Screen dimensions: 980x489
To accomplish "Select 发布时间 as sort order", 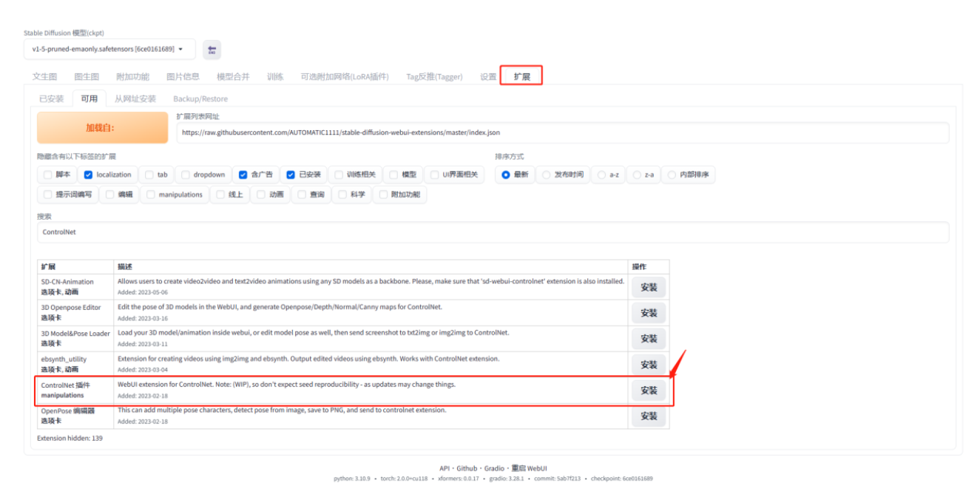I will pyautogui.click(x=544, y=175).
